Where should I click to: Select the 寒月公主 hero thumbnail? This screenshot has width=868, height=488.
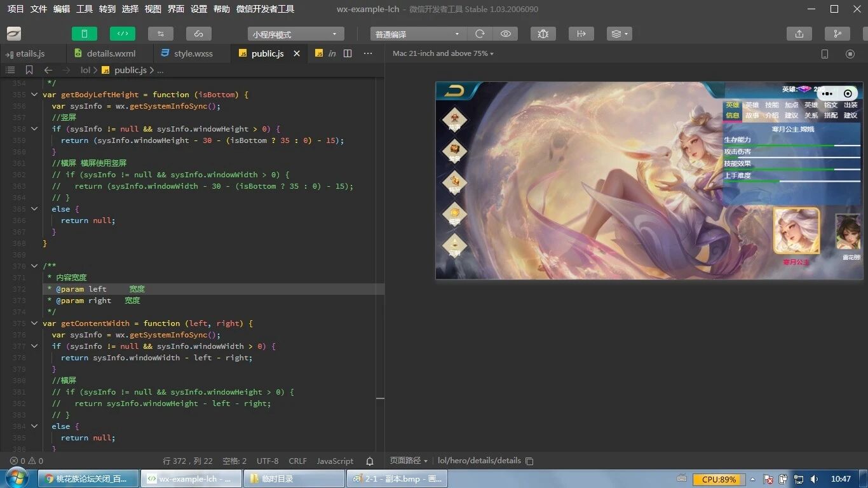[797, 231]
